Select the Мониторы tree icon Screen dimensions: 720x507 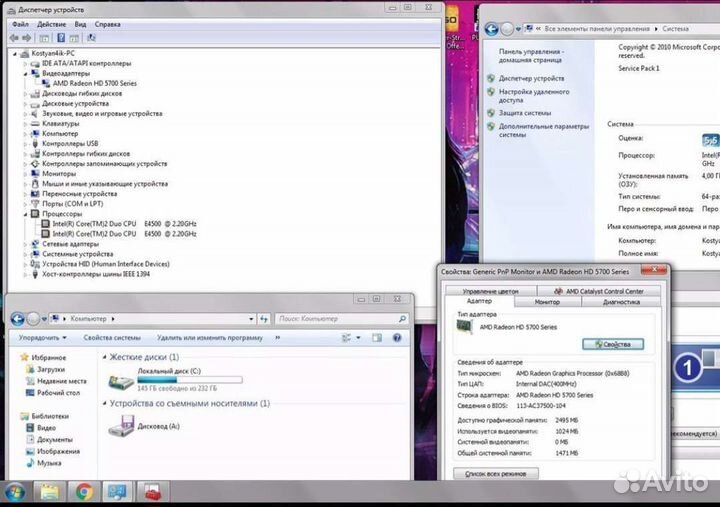coord(35,174)
